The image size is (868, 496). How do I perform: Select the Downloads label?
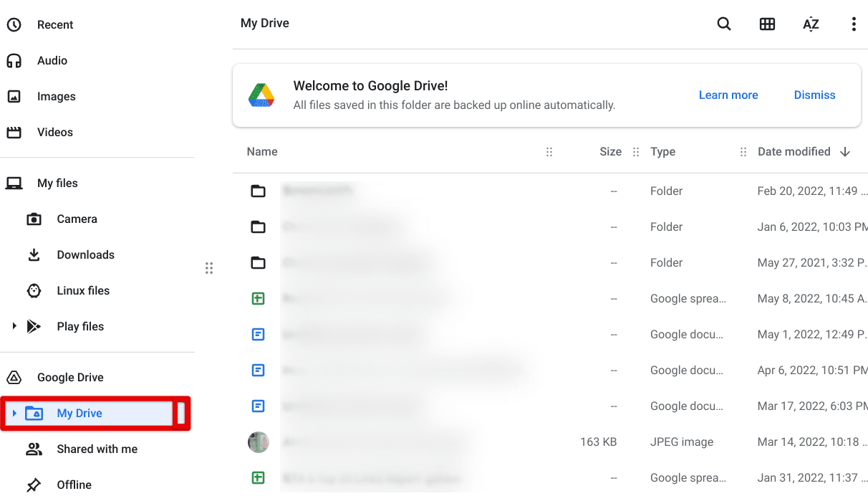point(85,254)
